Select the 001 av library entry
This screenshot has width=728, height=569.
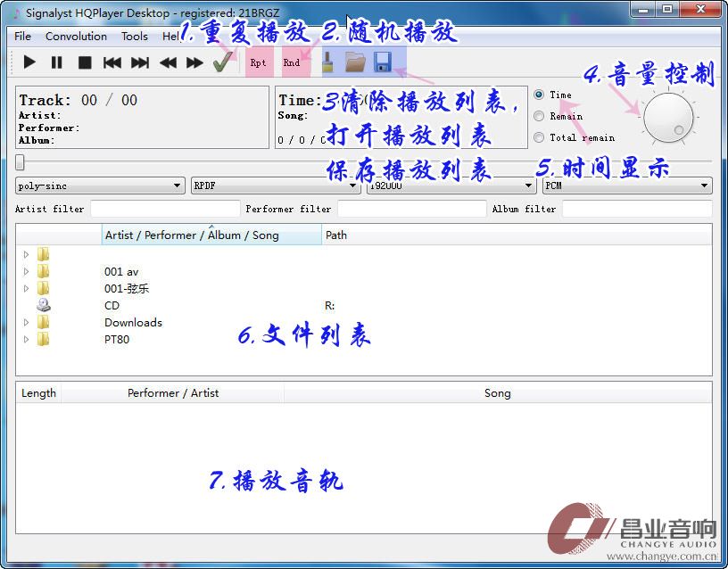[121, 271]
